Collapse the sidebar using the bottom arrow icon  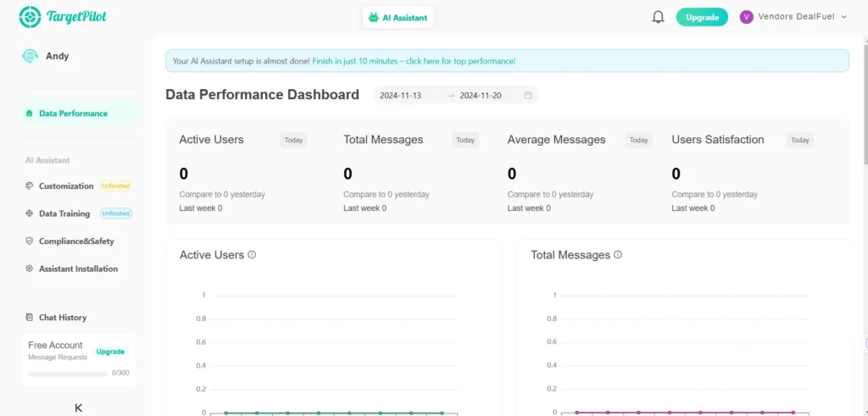79,408
